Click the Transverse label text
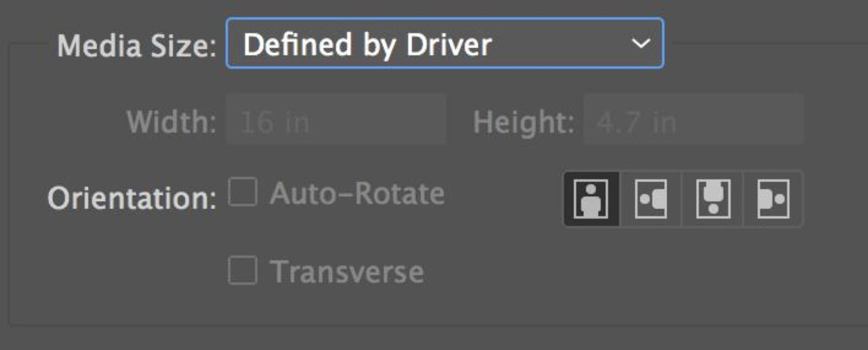868x350 pixels. pos(347,271)
